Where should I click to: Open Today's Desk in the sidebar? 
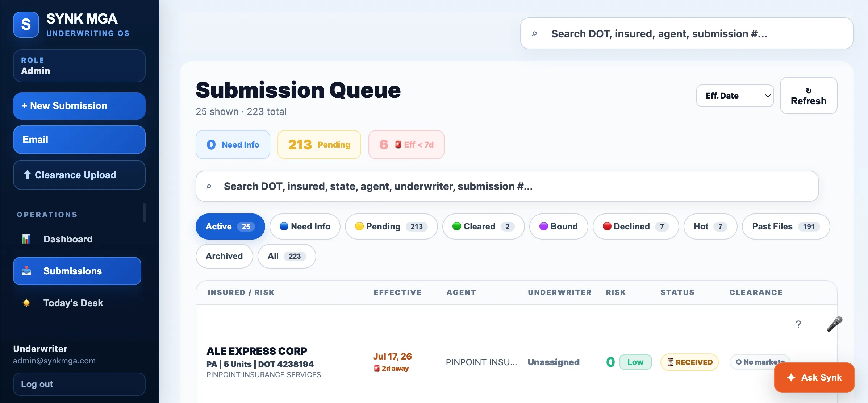pyautogui.click(x=77, y=303)
